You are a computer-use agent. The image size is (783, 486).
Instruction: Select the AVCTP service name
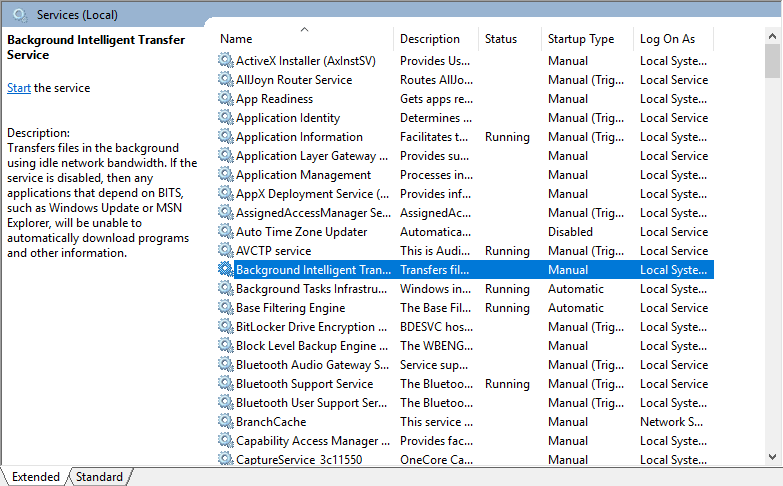point(273,251)
